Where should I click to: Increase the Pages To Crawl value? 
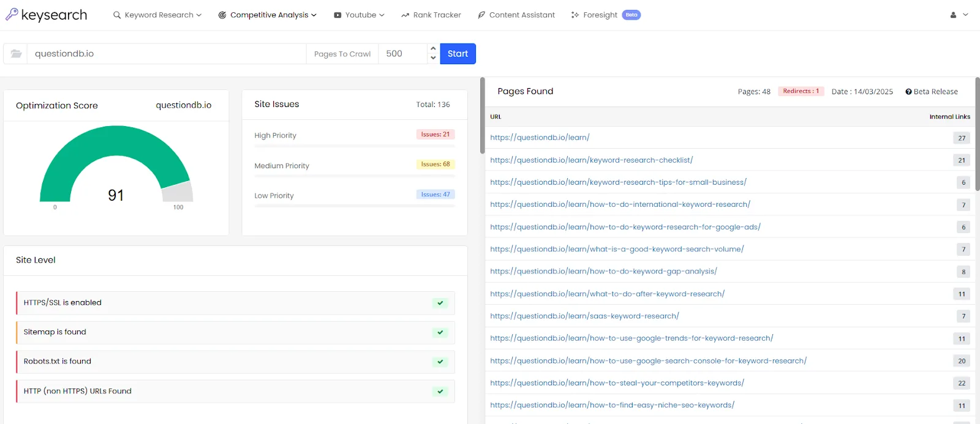(433, 48)
